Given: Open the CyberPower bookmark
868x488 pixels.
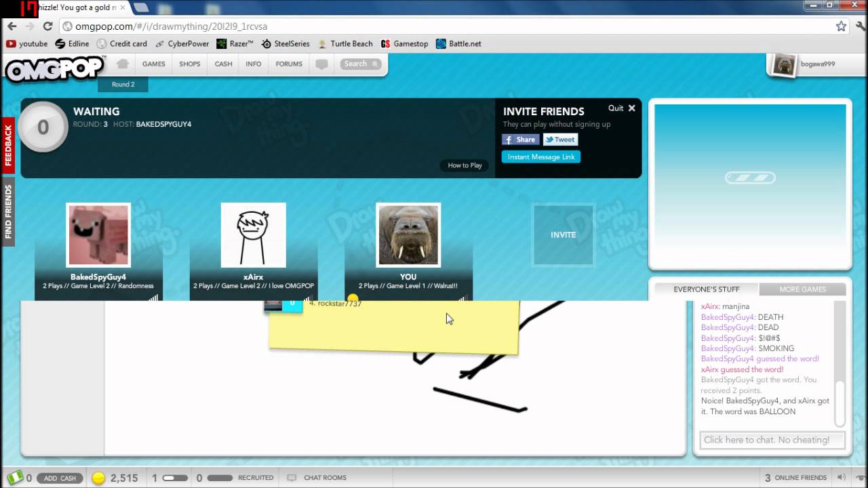Looking at the screenshot, I should tap(182, 43).
